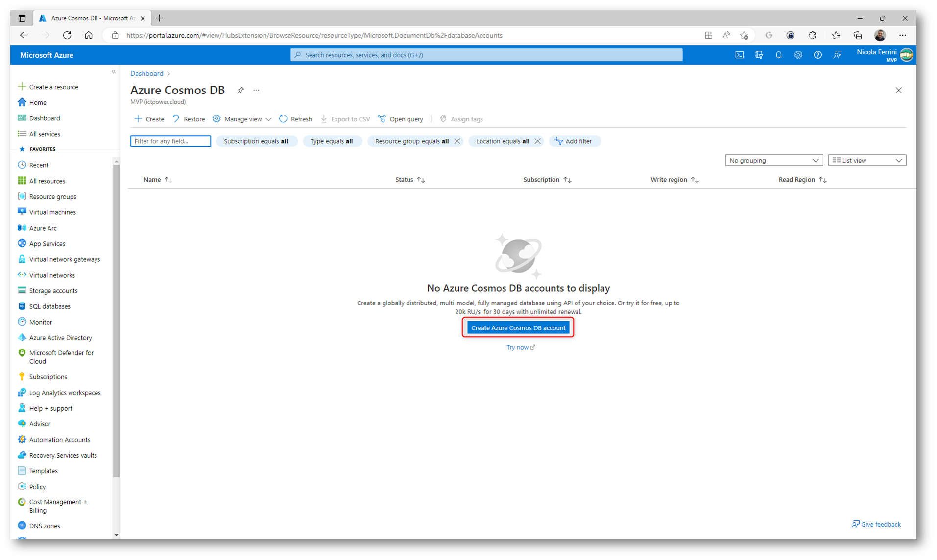Open Azure Active Directory from sidebar

[54, 337]
